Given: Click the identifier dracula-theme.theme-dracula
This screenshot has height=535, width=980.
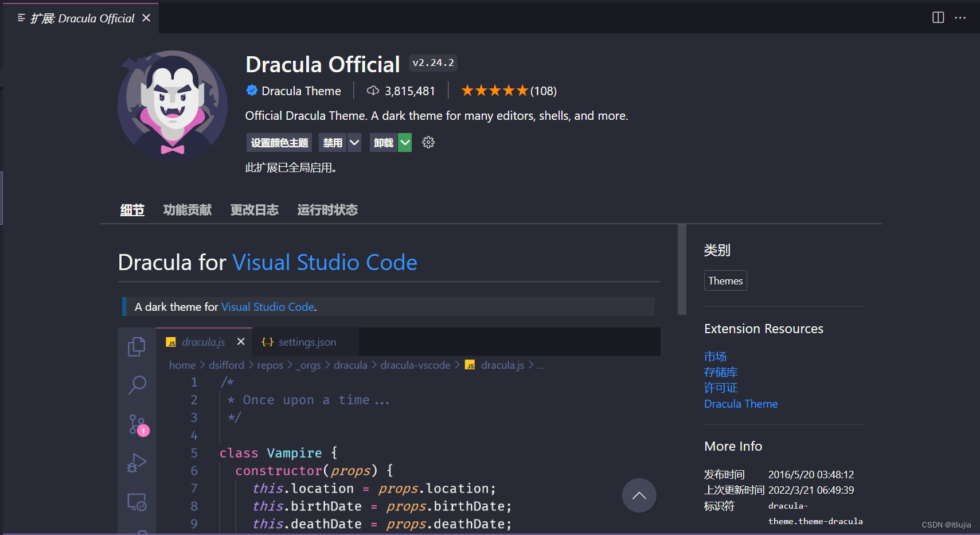Looking at the screenshot, I should click(x=815, y=513).
